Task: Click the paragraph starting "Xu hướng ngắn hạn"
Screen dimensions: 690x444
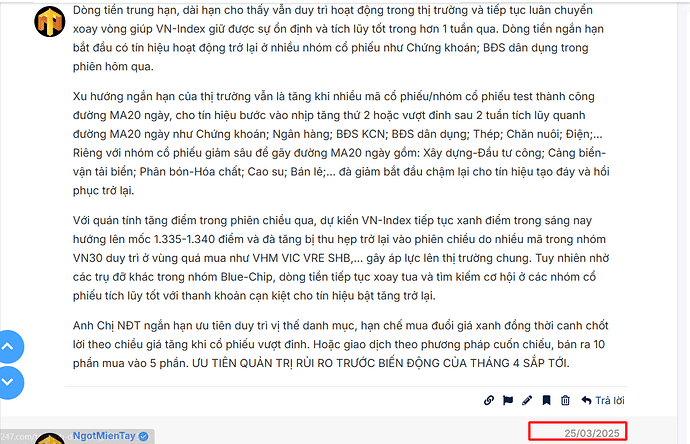Action: tap(341, 143)
